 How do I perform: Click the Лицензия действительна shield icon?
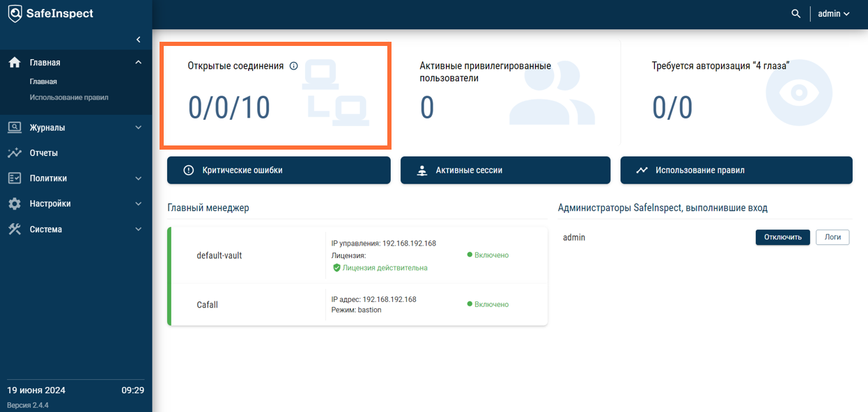(x=336, y=268)
